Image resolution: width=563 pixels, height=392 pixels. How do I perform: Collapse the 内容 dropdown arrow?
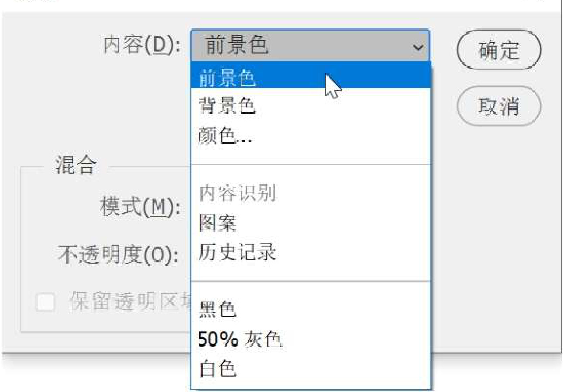418,46
